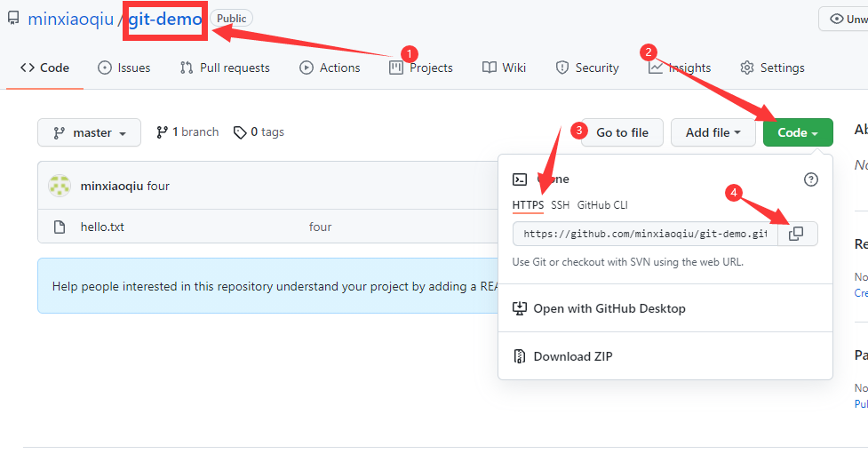Open the latest commit message four
The height and width of the screenshot is (470, 868).
(158, 186)
